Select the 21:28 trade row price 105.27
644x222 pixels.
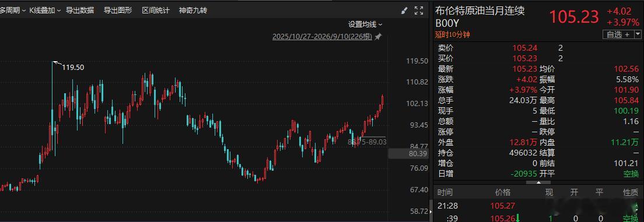(x=503, y=206)
